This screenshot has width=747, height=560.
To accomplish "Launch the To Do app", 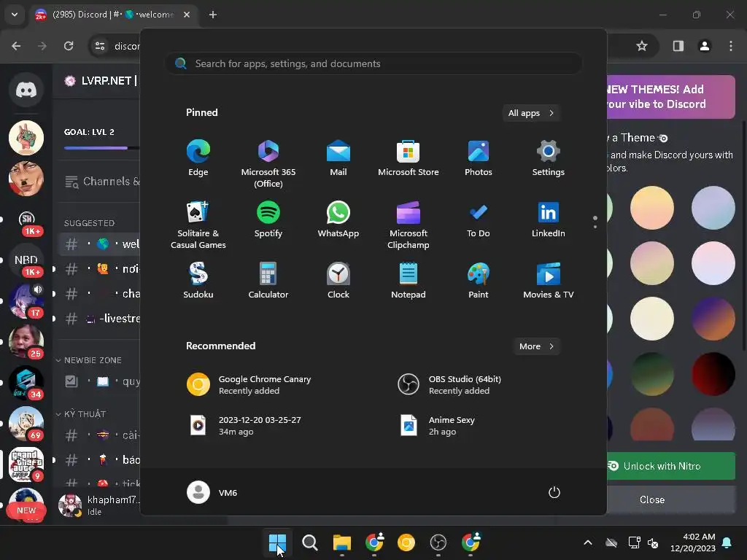I will 479,220.
